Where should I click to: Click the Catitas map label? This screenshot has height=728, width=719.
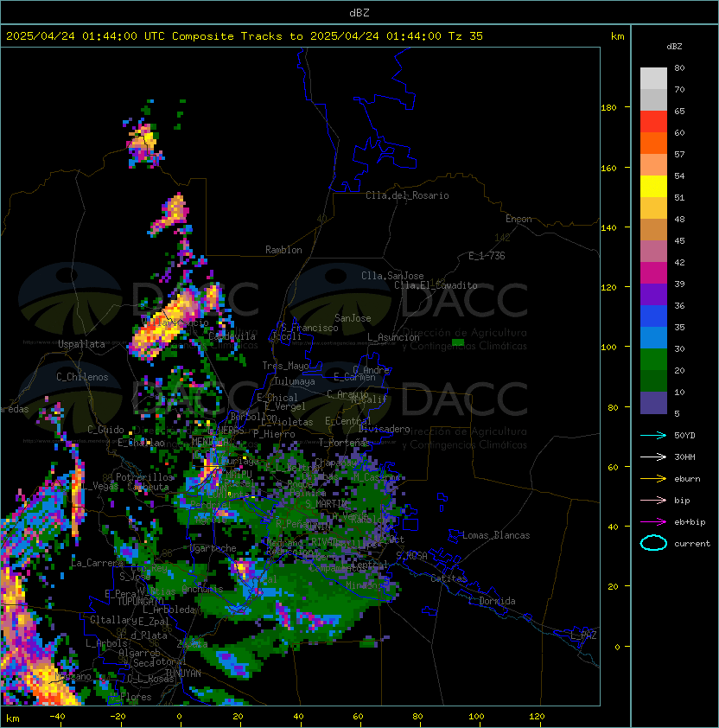(449, 578)
